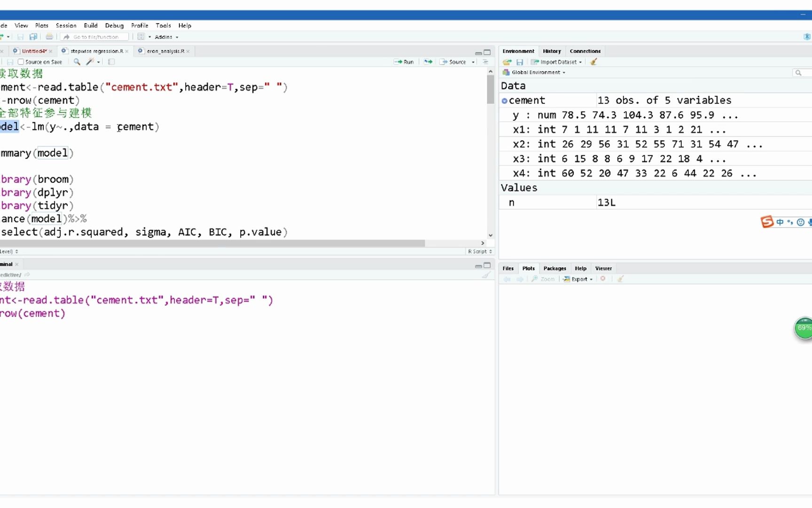Screen dimensions: 812x508
Task: Close the stepwise regression.R tab
Action: click(x=126, y=51)
